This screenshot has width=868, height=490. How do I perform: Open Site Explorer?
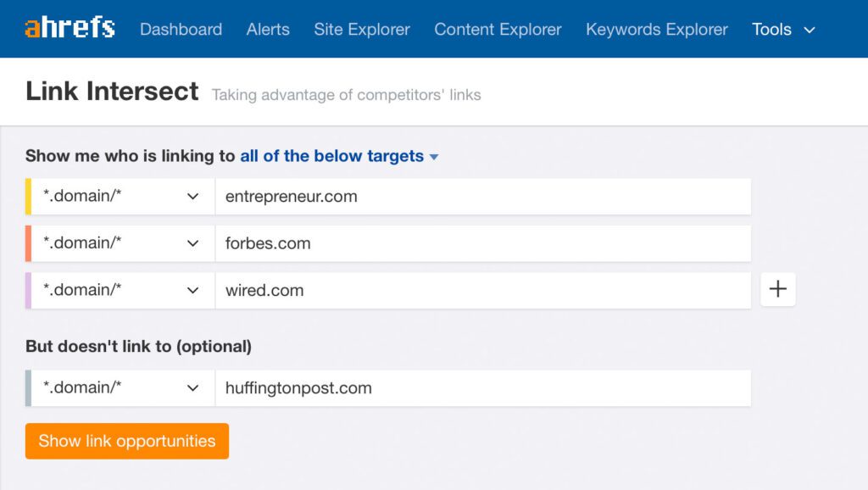[361, 29]
